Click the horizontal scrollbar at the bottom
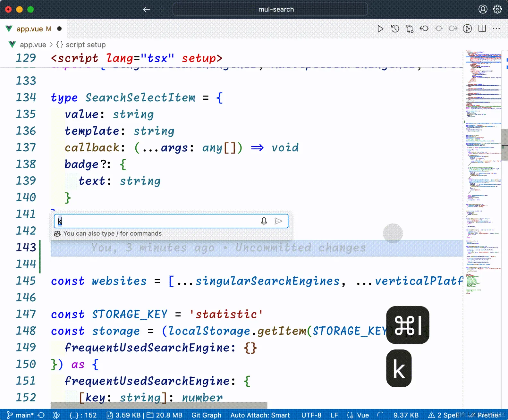This screenshot has width=508, height=420. point(159,406)
